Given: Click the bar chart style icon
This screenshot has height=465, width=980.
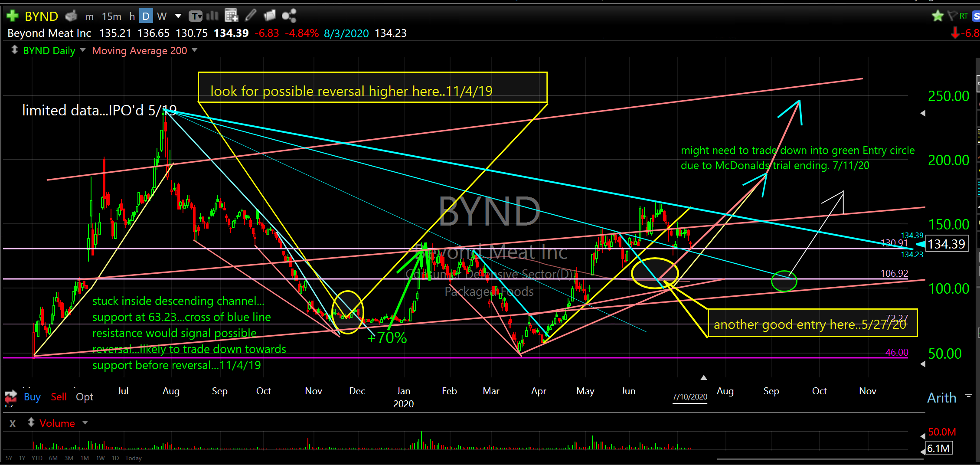Looking at the screenshot, I should coord(212,16).
